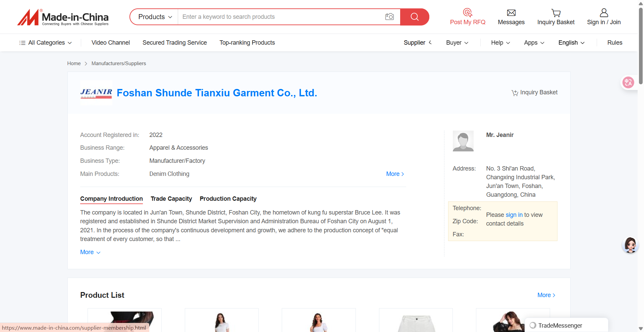Open the TradeMessenger chat widget

[559, 325]
